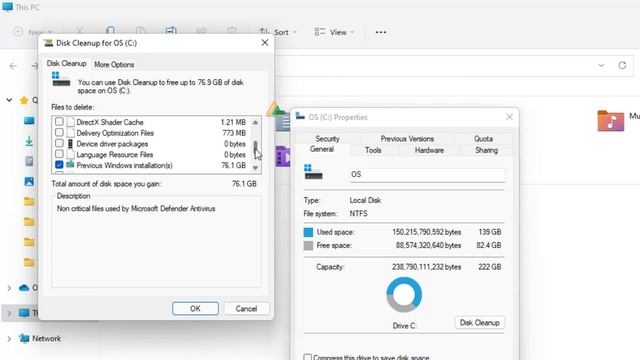
Task: Select the Disk Cleanup tab
Action: click(x=66, y=63)
